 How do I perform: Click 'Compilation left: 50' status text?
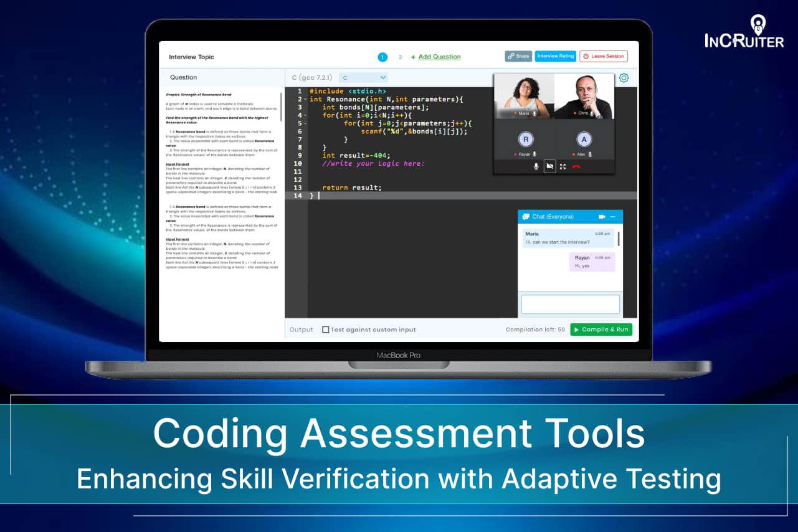pyautogui.click(x=535, y=330)
